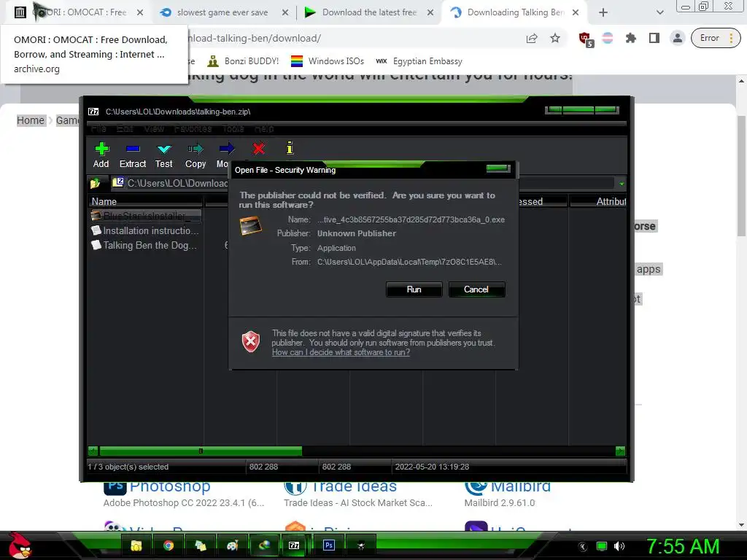Click the Copy toolbar icon in 7-Zip
Viewport: 747px width, 560px height.
point(196,149)
